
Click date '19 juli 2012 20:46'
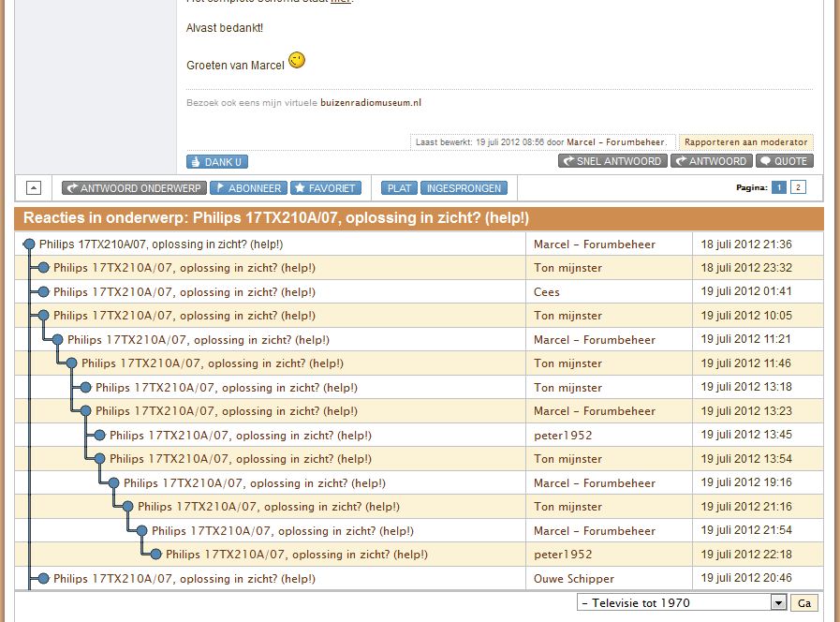click(746, 578)
